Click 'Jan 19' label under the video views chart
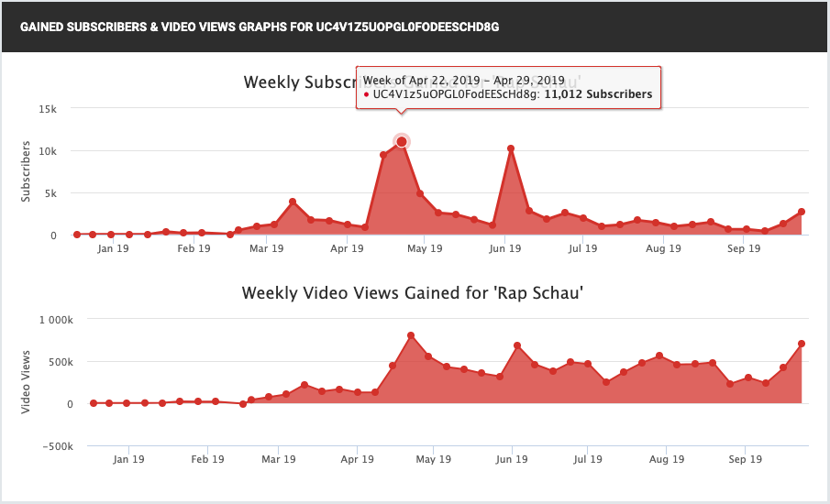This screenshot has width=830, height=504. click(128, 459)
